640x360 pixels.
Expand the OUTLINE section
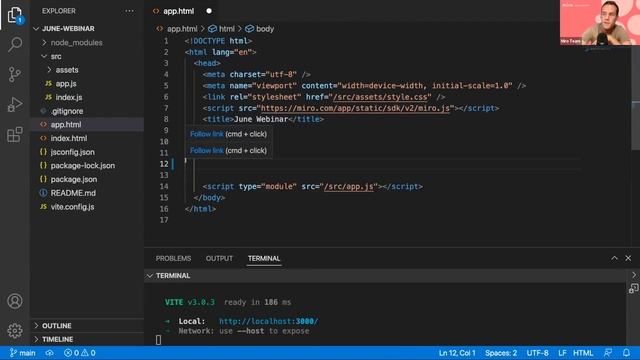[x=56, y=326]
